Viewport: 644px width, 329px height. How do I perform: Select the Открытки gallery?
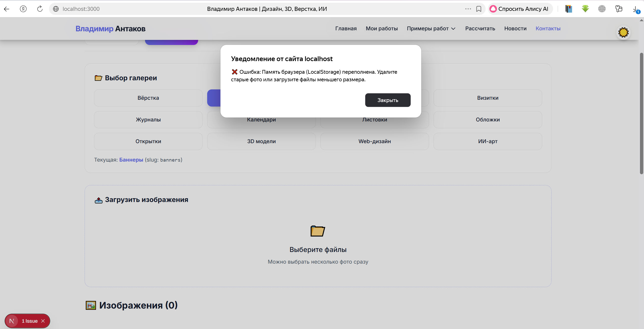pos(148,141)
